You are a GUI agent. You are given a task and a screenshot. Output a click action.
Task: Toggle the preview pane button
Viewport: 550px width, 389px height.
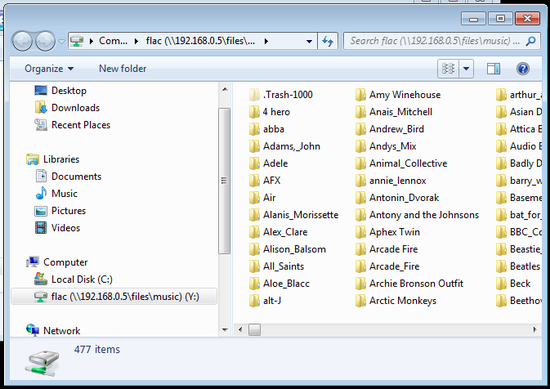(493, 68)
